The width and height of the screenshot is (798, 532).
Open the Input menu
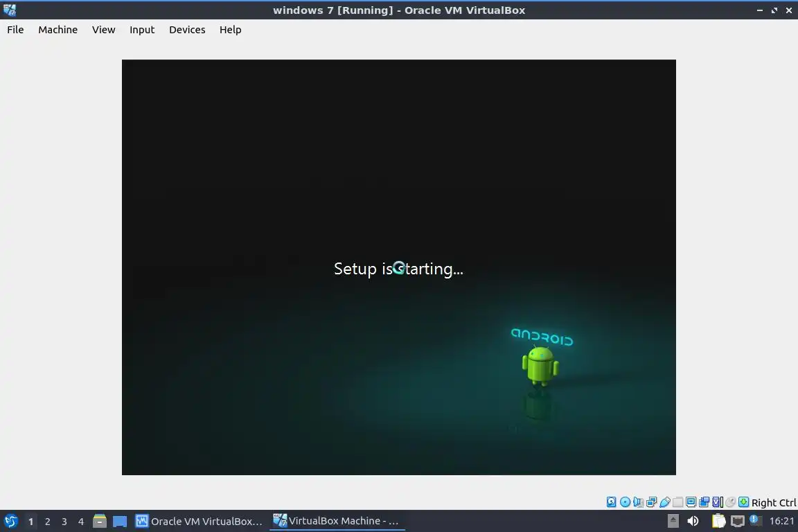pos(142,30)
